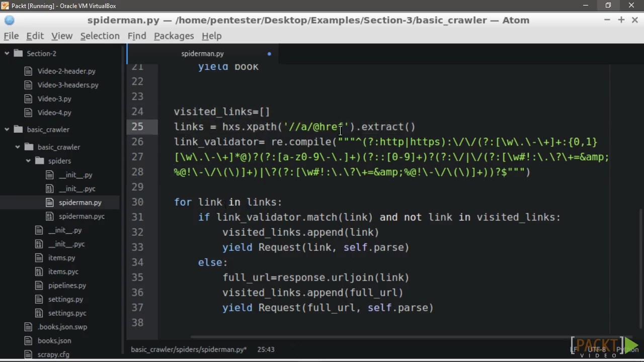This screenshot has height=362, width=644.
Task: Open books.json in the tree view
Action: click(54, 340)
